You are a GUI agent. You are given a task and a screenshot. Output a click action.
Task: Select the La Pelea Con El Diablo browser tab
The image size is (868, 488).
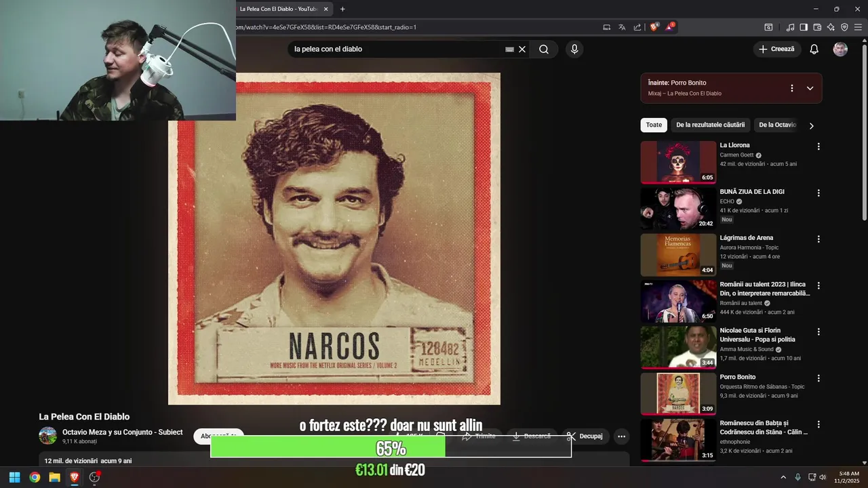(278, 9)
